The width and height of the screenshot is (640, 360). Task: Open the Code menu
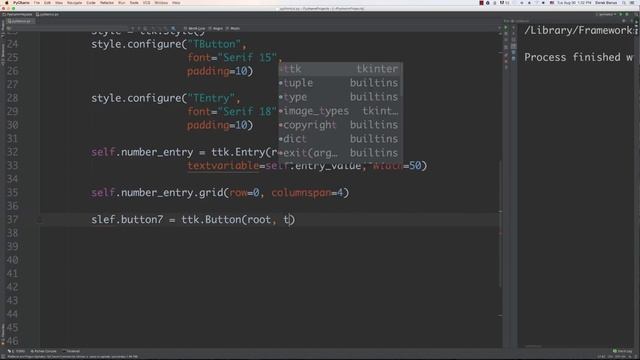[x=91, y=3]
